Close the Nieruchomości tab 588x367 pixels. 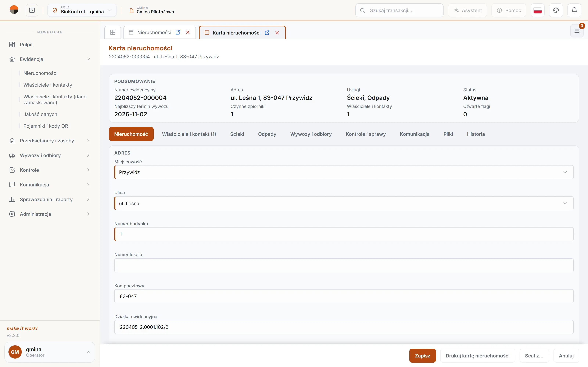[188, 32]
